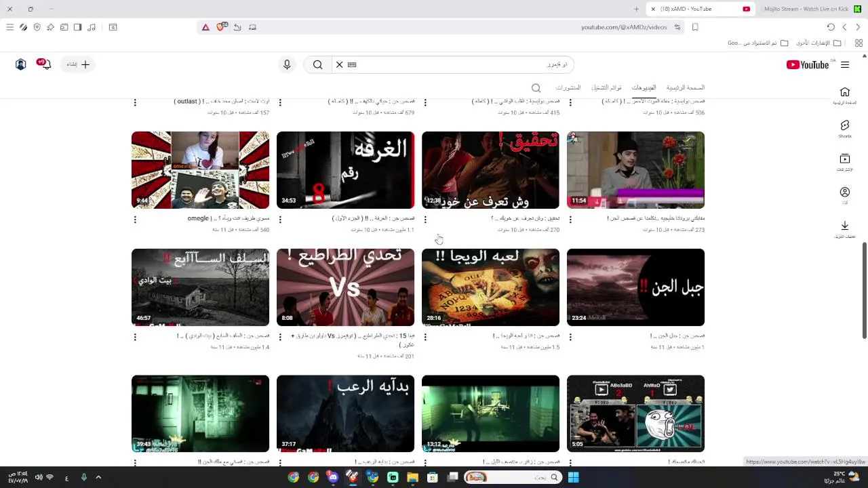
Task: Open the تحقيق thumbnail with 12:38 duration
Action: coord(490,170)
